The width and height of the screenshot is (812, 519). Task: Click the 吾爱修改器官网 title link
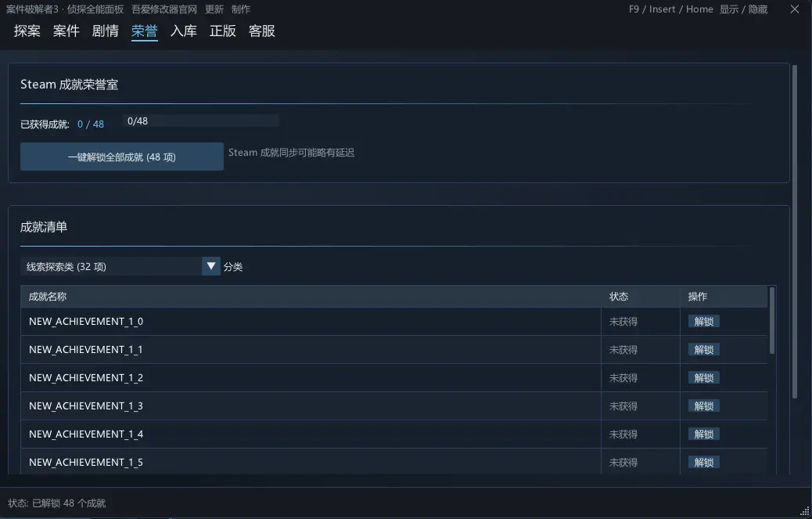coord(164,9)
